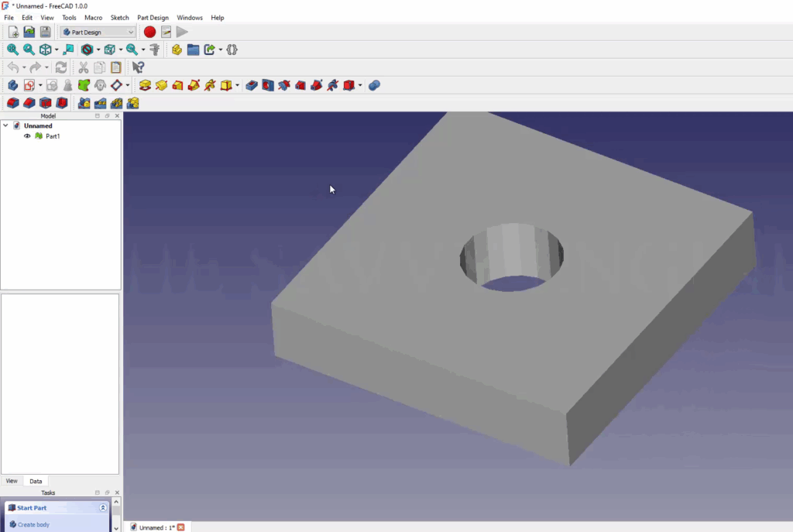Apply the Fillet tool
Screen dimensions: 793x532
12,103
